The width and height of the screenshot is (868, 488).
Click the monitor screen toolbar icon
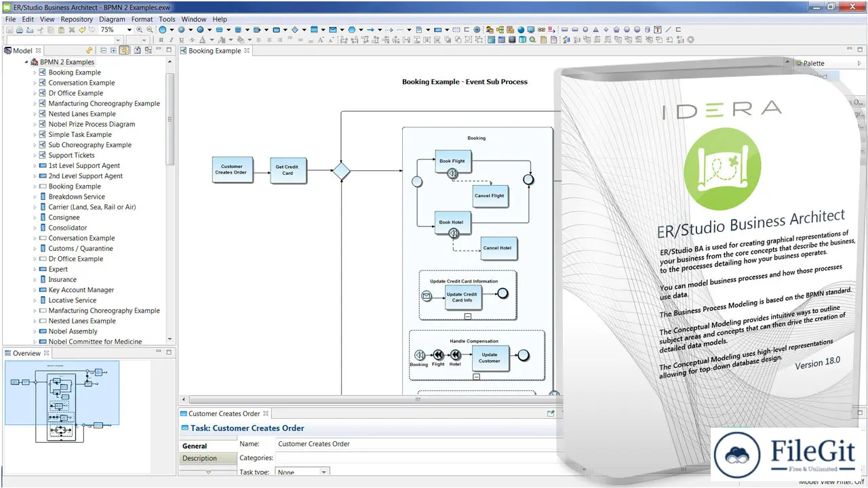(x=531, y=30)
